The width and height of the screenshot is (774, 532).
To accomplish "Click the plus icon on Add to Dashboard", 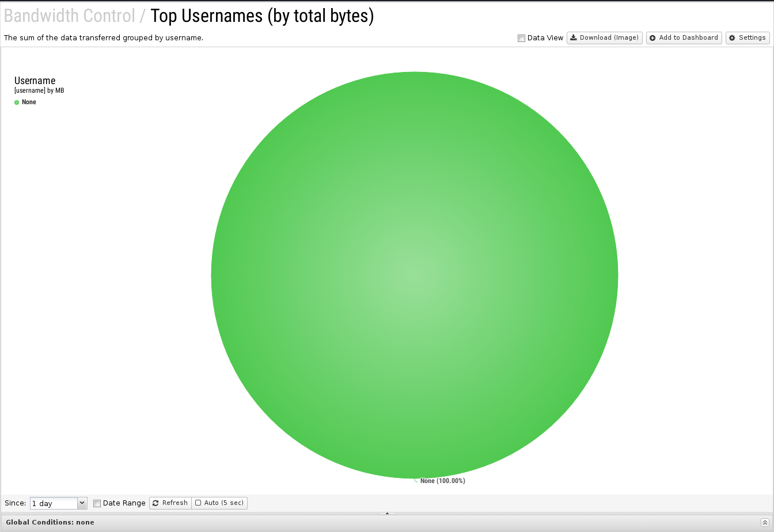I will [652, 38].
